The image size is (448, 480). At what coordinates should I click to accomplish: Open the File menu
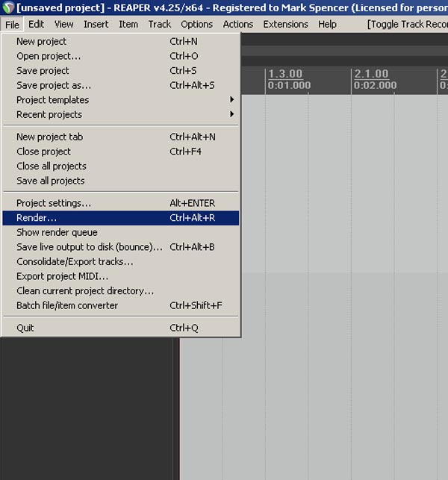coord(12,24)
